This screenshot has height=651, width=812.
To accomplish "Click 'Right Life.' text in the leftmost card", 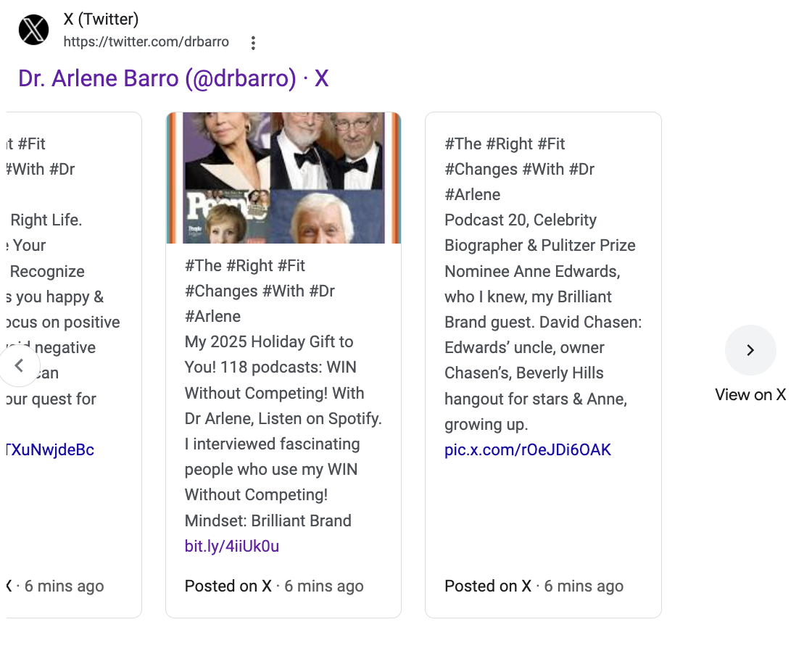I will click(46, 220).
